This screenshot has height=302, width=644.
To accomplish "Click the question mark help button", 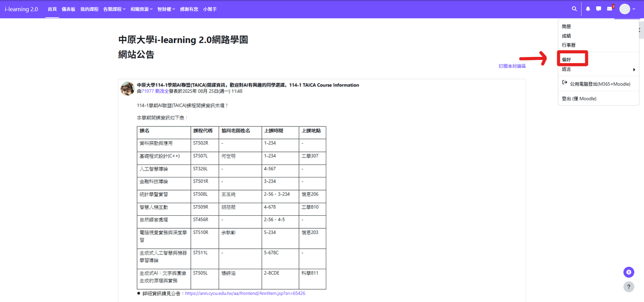I will point(628,287).
